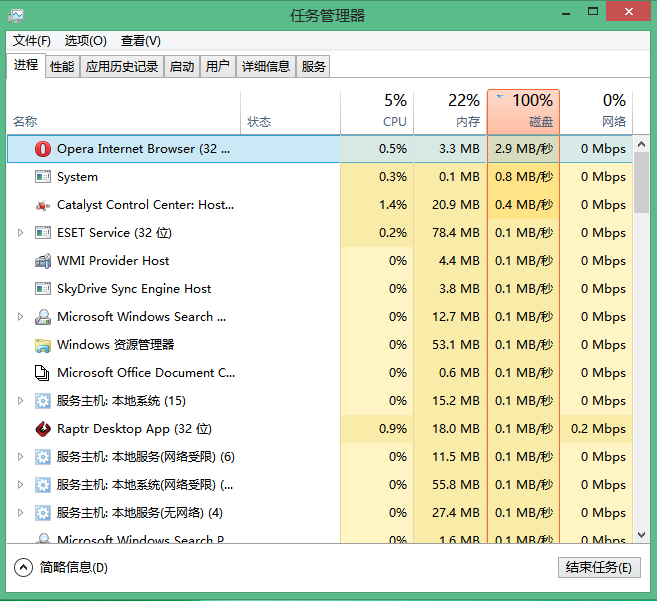657x601 pixels.
Task: Sort by the 名称 column header
Action: click(124, 112)
